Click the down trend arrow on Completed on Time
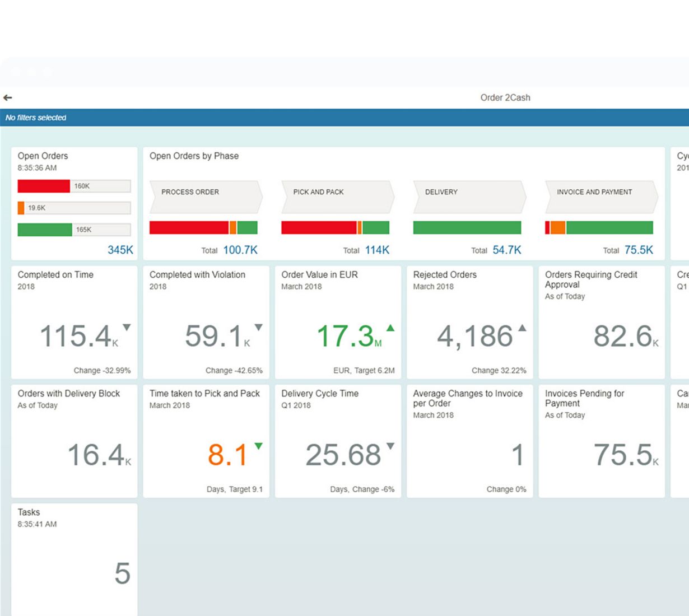 click(x=127, y=328)
